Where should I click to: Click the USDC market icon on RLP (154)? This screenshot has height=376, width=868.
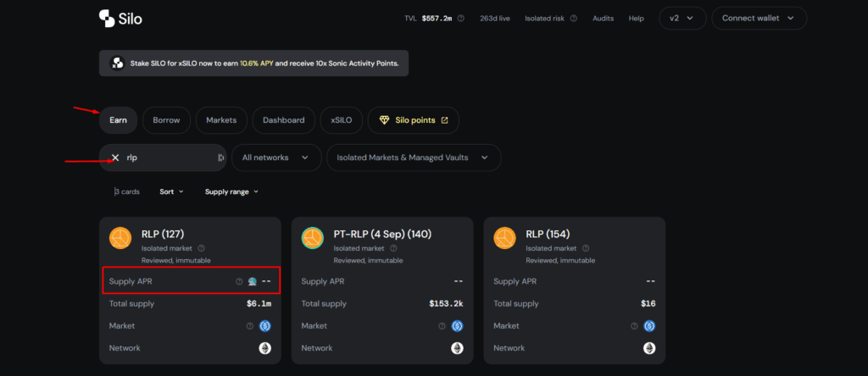649,326
